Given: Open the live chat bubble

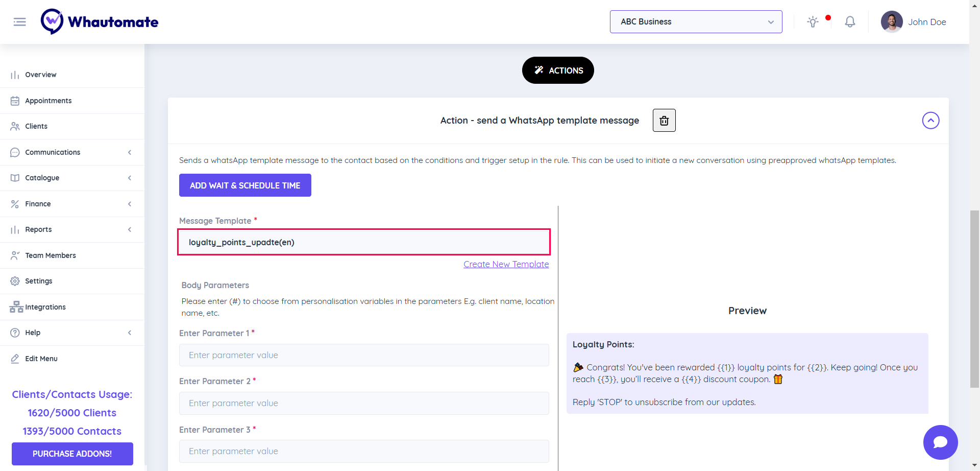Looking at the screenshot, I should coord(940,442).
